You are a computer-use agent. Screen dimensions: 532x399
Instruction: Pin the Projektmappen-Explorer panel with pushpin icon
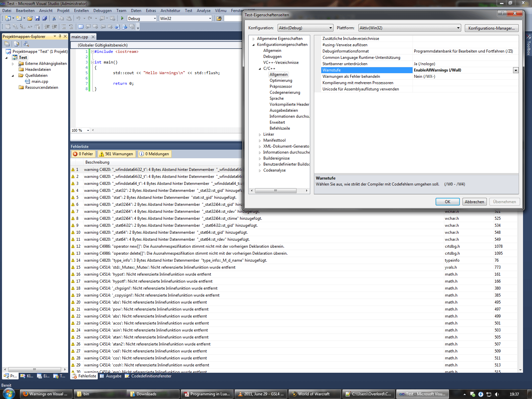click(x=60, y=36)
